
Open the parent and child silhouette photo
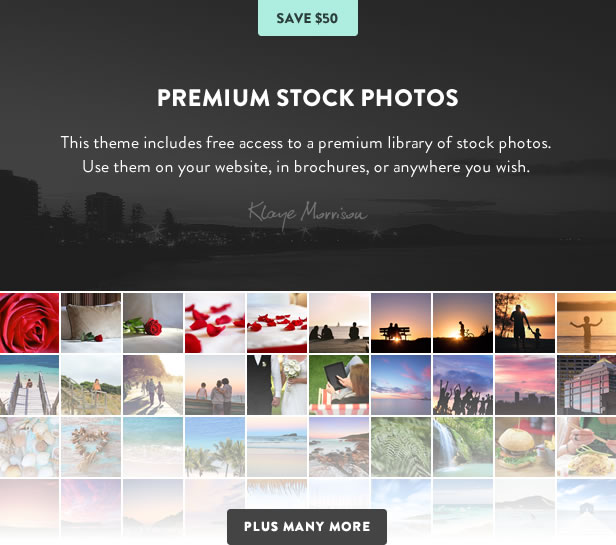[525, 323]
